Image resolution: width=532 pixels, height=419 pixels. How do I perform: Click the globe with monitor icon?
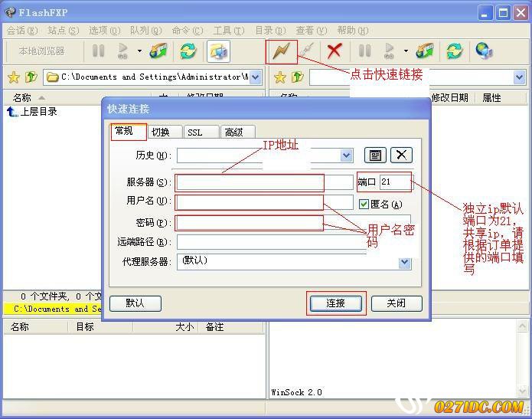485,51
